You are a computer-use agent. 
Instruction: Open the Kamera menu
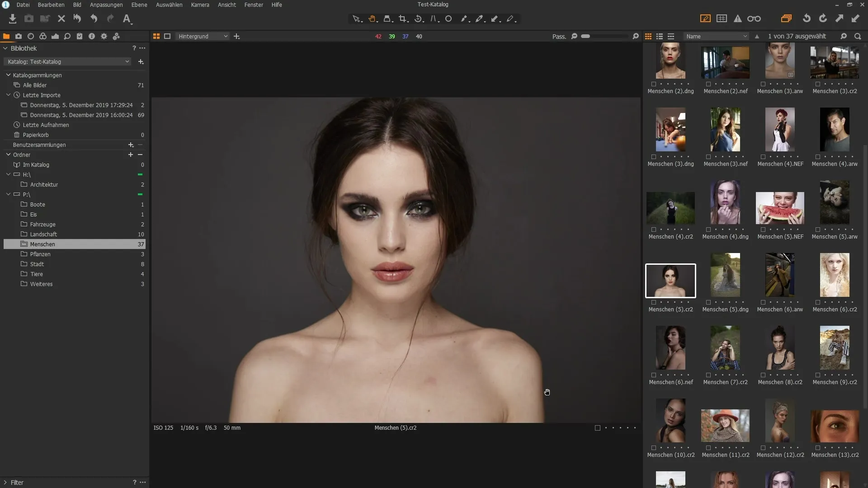click(200, 5)
